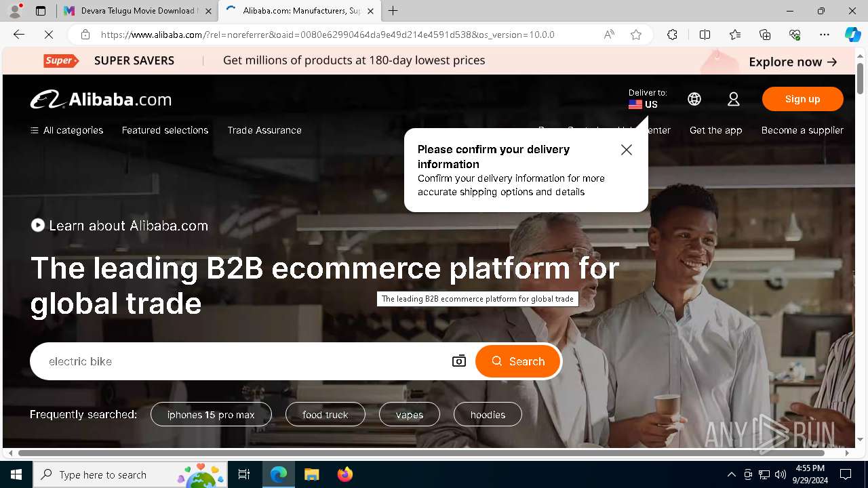Open Get the app link
Image resolution: width=868 pixels, height=488 pixels.
[x=715, y=130]
